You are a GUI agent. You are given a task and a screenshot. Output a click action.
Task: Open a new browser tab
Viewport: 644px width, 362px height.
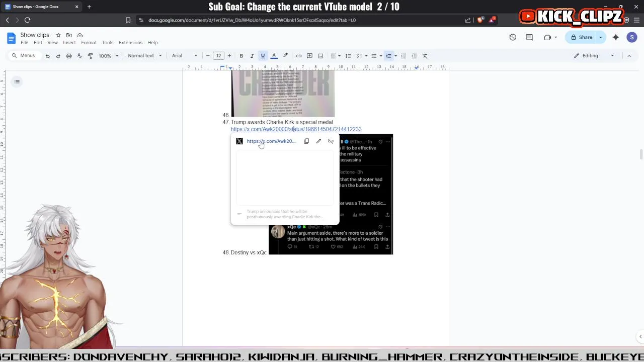[x=89, y=7]
